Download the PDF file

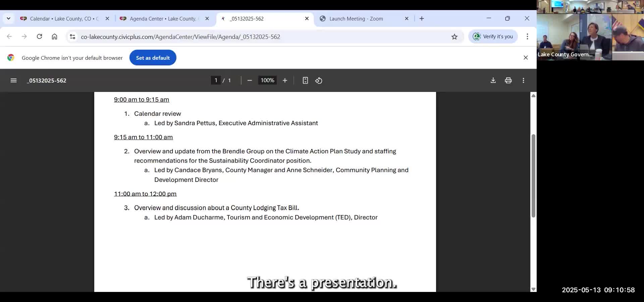coord(493,81)
